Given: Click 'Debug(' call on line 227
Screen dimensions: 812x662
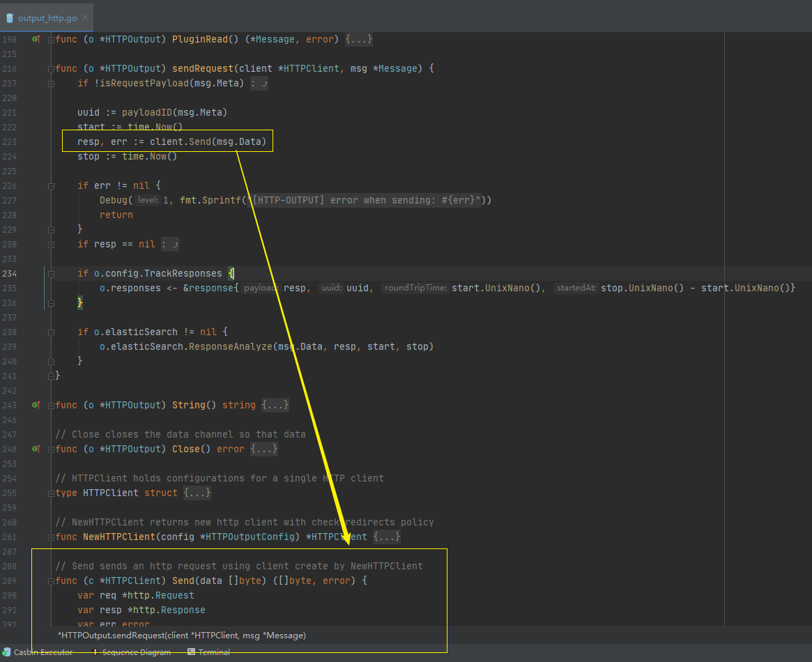Looking at the screenshot, I should click(116, 200).
